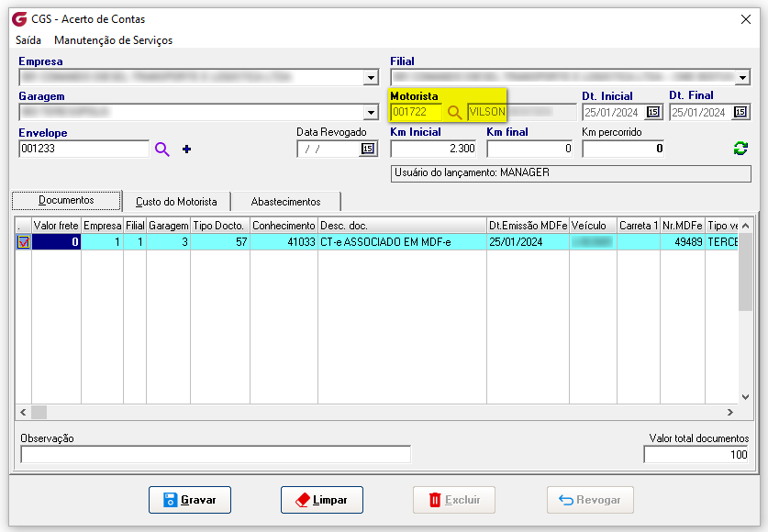Image resolution: width=768 pixels, height=532 pixels.
Task: Click the Envelope search magnifier icon
Action: pyautogui.click(x=162, y=150)
